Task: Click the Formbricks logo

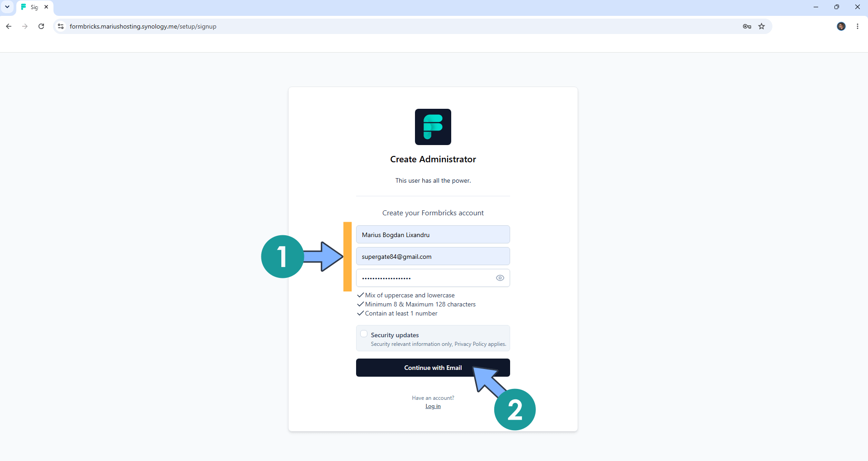Action: click(x=433, y=127)
